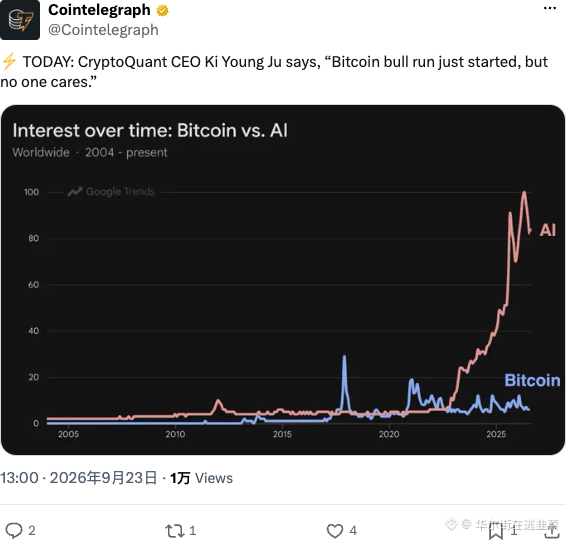The height and width of the screenshot is (541, 566).
Task: Click the Cointelegraph display name
Action: pos(99,10)
